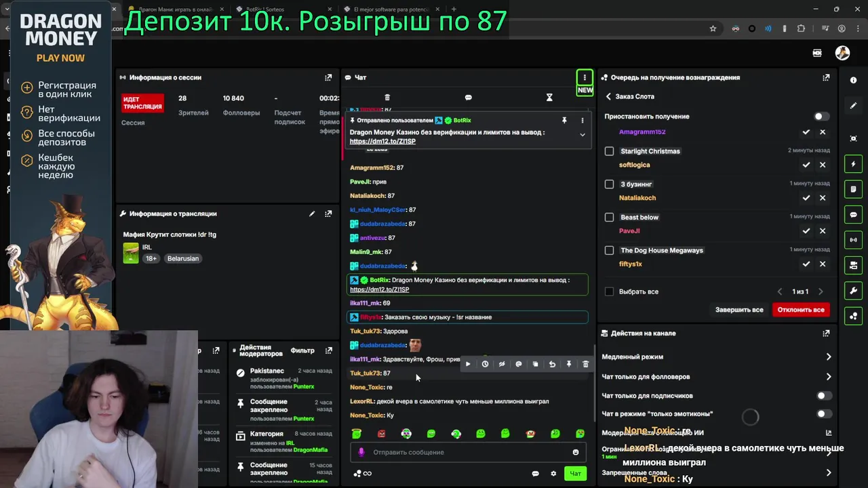
Task: Click the first green emote in emote row
Action: (357, 434)
